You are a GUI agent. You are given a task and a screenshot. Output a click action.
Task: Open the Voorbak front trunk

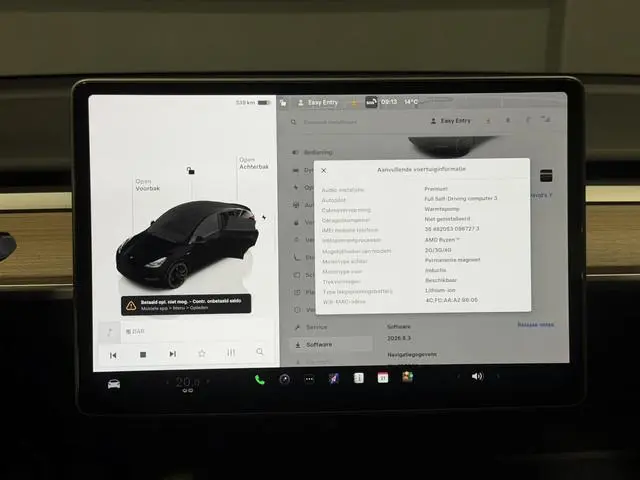147,185
